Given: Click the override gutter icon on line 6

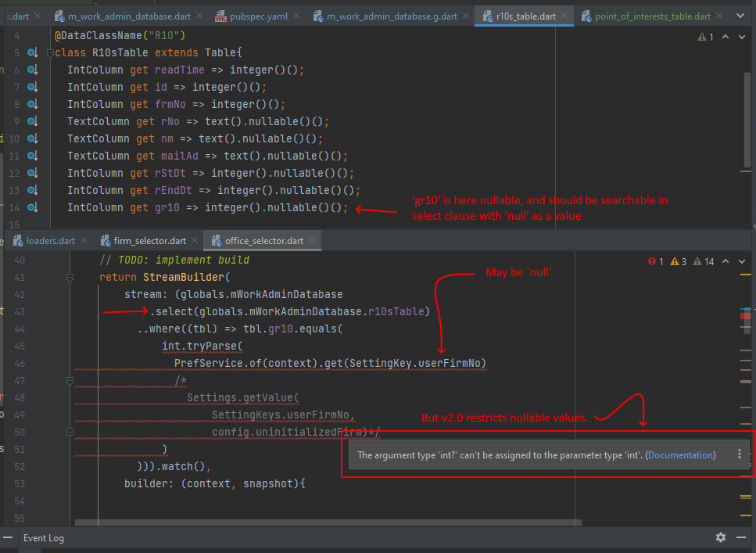Looking at the screenshot, I should tap(33, 70).
